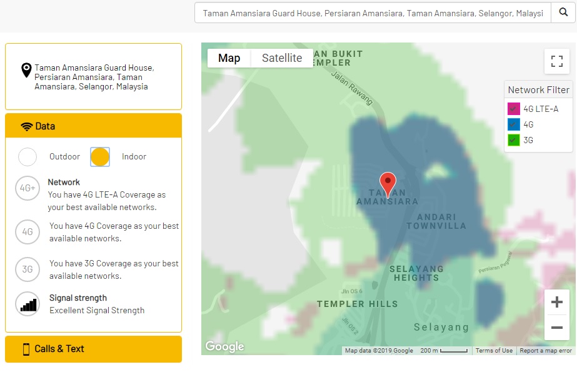
Task: Click the 'Network Filter' heading
Action: 538,90
